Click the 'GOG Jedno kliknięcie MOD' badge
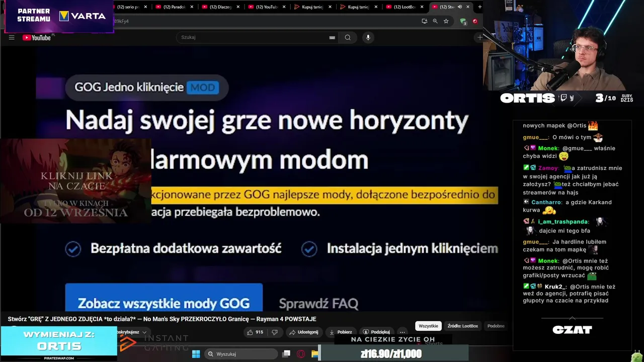644x362 pixels. click(x=146, y=87)
